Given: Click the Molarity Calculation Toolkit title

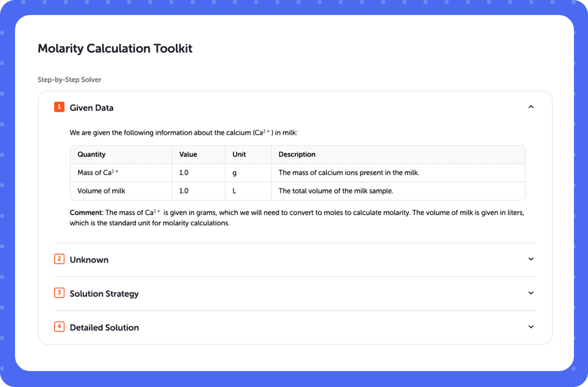Looking at the screenshot, I should (x=115, y=48).
